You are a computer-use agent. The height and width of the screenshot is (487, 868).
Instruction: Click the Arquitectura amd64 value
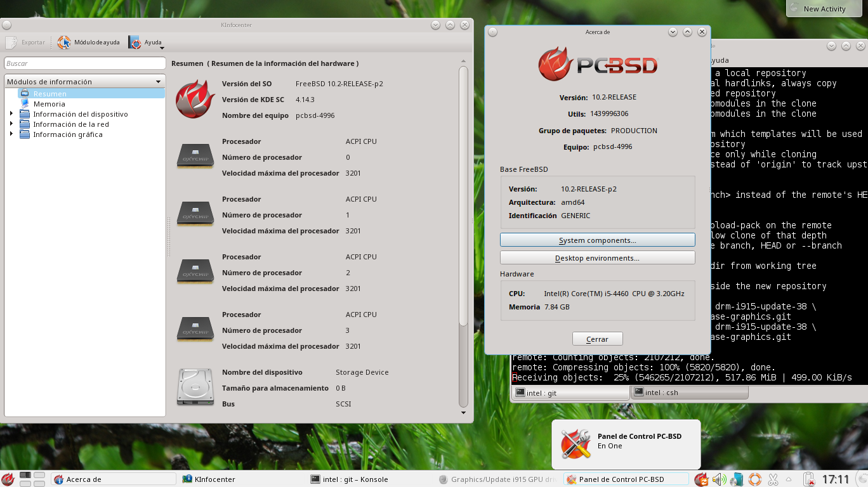coord(573,202)
